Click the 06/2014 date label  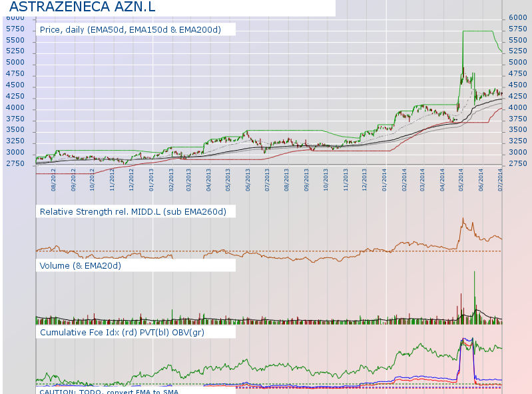click(481, 180)
